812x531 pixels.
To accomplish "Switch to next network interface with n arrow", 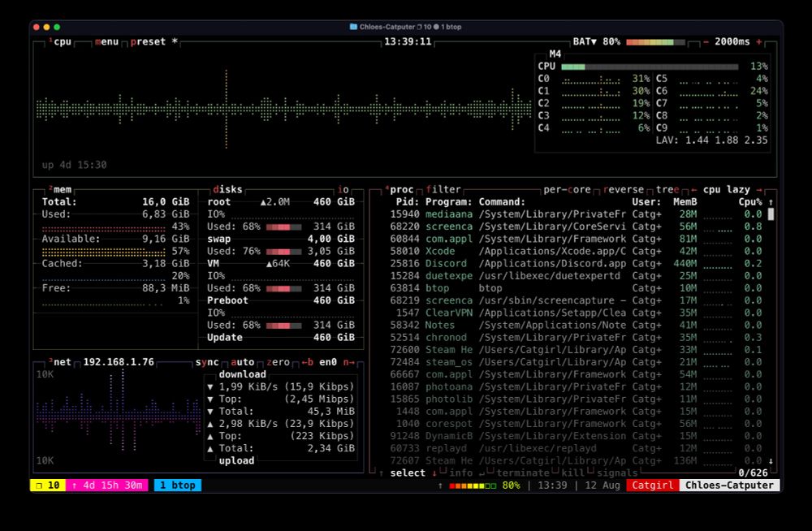I will click(x=349, y=362).
